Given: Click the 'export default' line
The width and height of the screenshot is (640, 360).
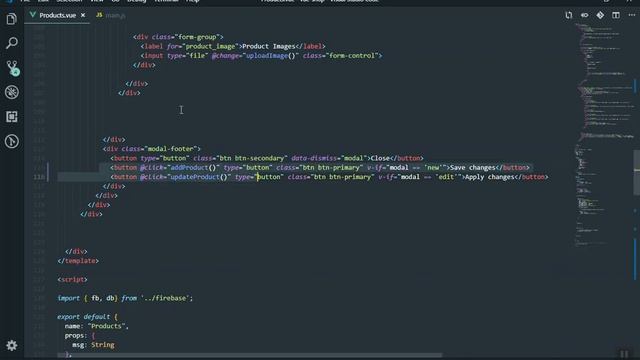Looking at the screenshot, I should point(87,317).
